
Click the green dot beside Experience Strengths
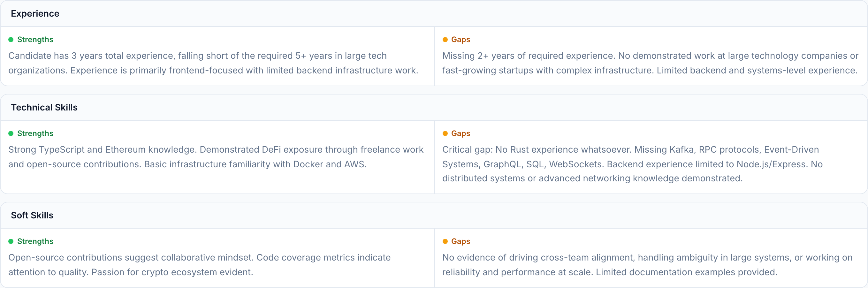[x=11, y=40]
